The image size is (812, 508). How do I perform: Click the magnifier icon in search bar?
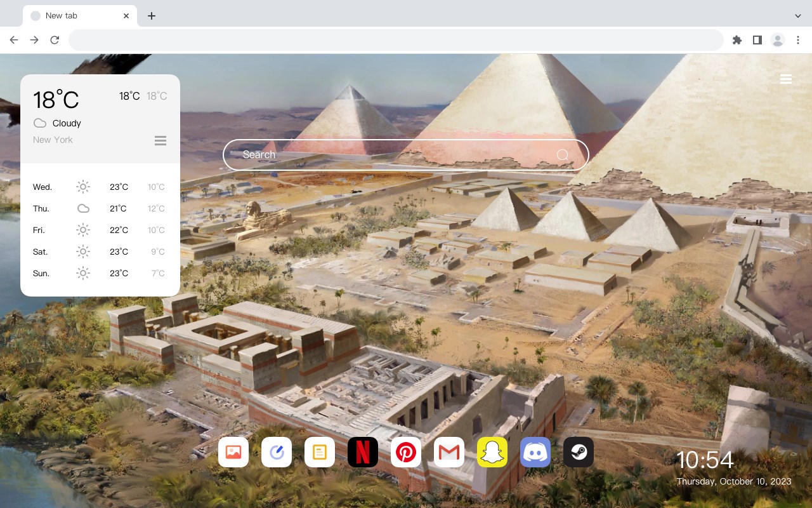point(563,155)
